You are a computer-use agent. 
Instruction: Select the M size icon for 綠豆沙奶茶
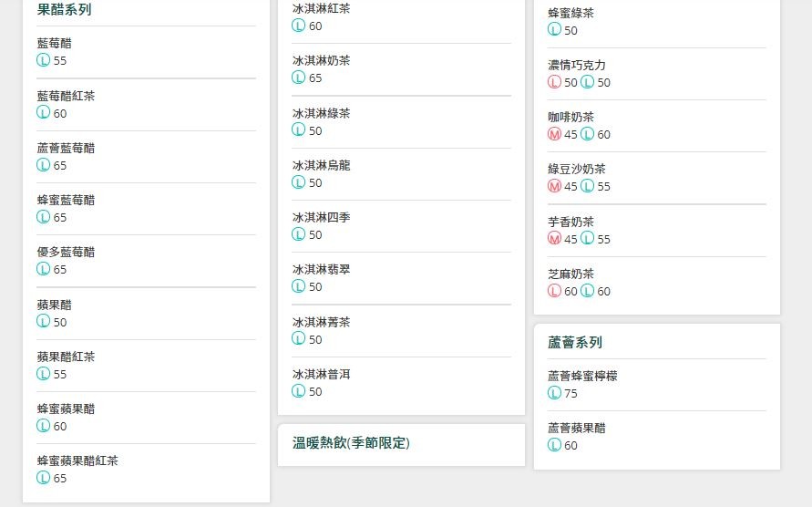click(x=554, y=186)
